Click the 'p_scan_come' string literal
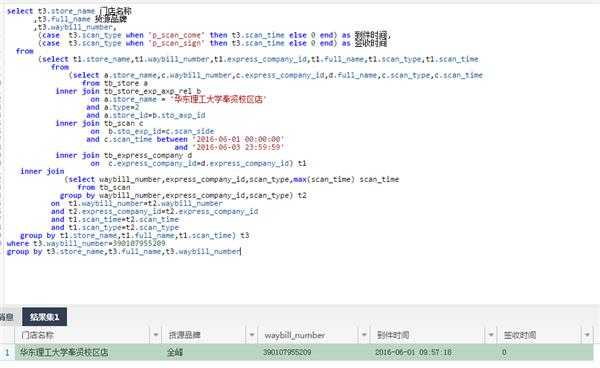 point(176,35)
